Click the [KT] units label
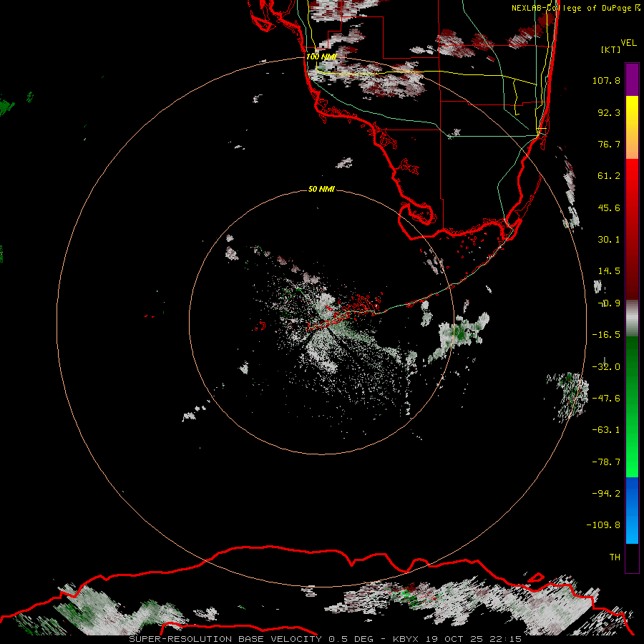The height and width of the screenshot is (644, 644). [x=611, y=49]
